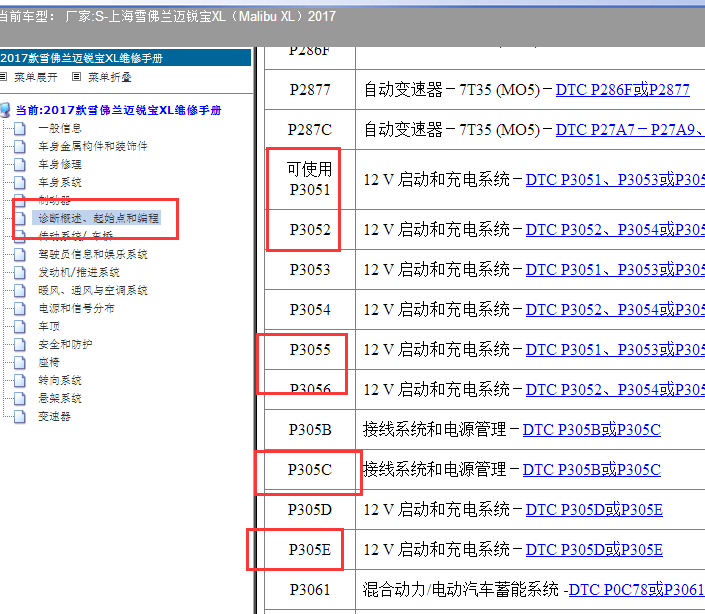
Task: Open the 转向系统 chapter
Action: pos(60,380)
